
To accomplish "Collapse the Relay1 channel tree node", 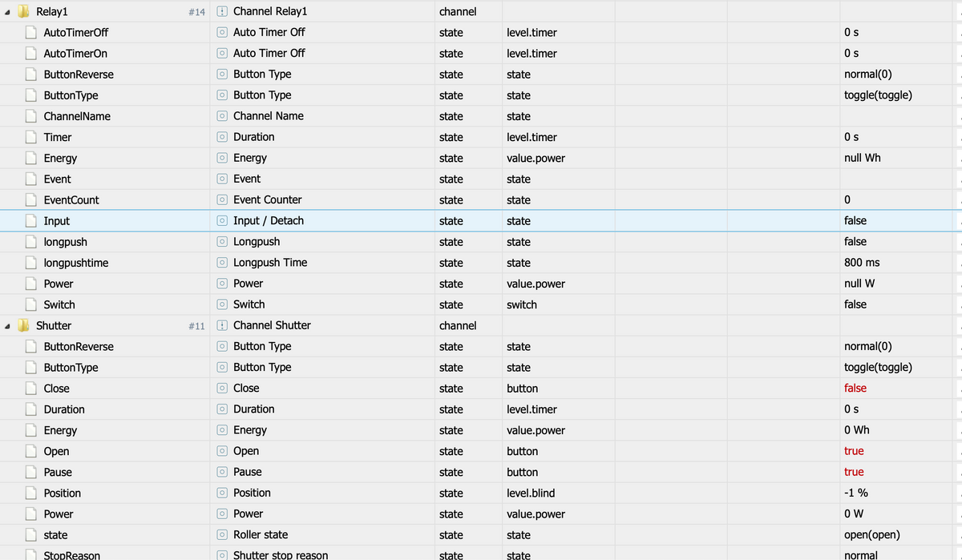I will (x=7, y=12).
